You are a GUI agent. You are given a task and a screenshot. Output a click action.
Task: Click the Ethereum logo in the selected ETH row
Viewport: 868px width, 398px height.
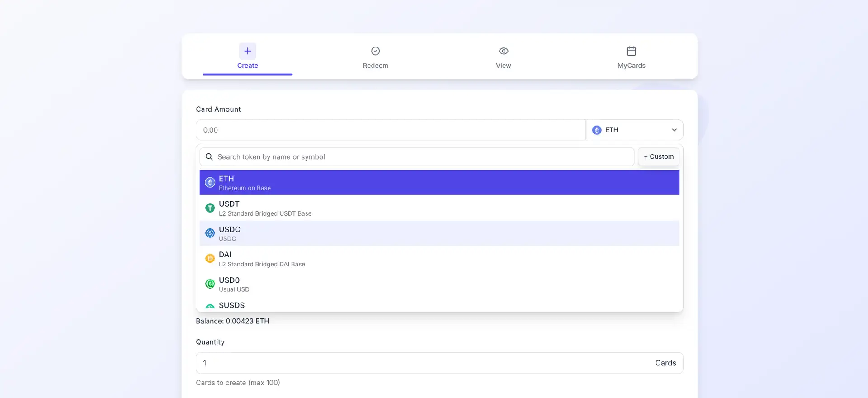(x=210, y=182)
